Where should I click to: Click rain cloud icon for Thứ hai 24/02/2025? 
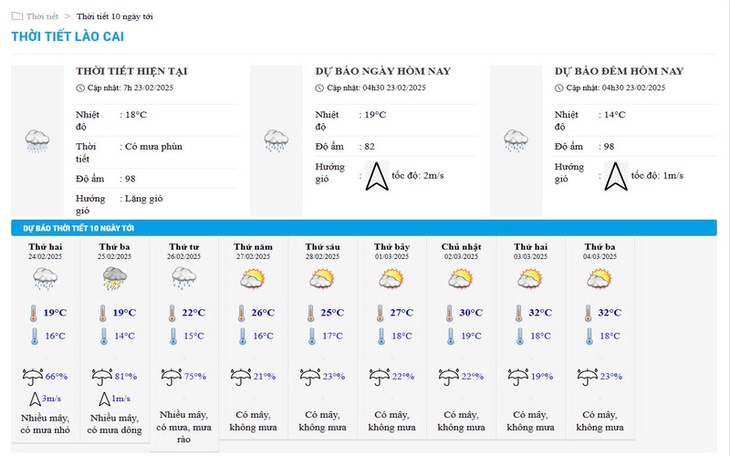(x=45, y=279)
